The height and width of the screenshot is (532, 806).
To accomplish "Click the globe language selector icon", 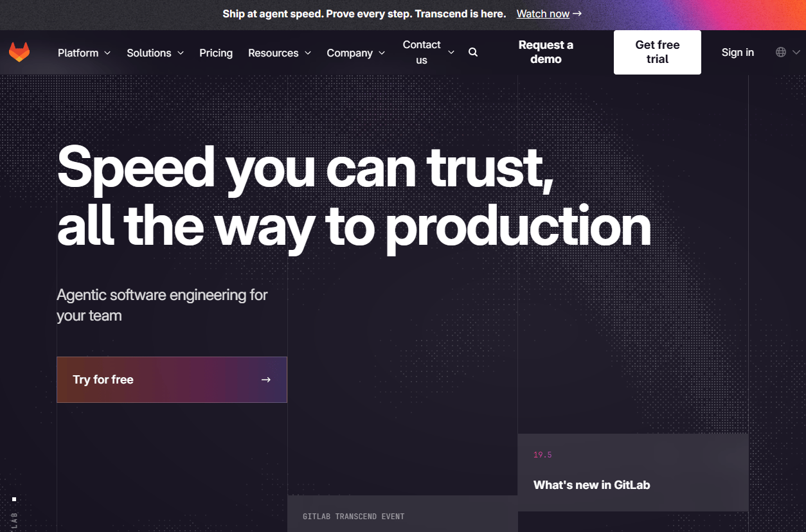I will coord(781,53).
